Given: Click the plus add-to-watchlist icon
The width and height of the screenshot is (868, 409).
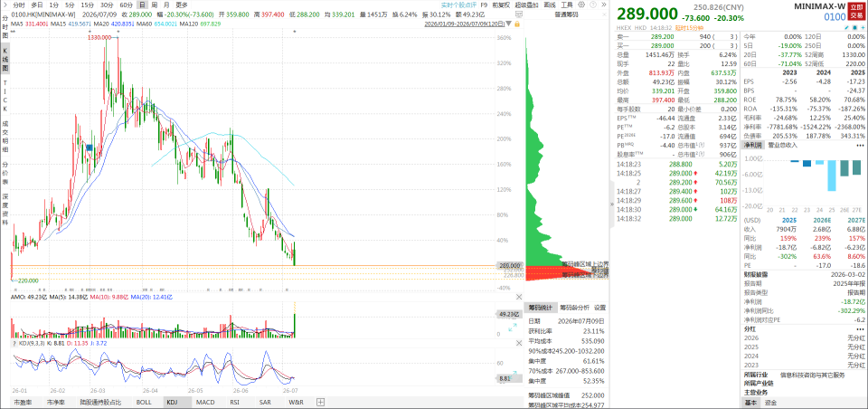Looking at the screenshot, I should [x=863, y=28].
